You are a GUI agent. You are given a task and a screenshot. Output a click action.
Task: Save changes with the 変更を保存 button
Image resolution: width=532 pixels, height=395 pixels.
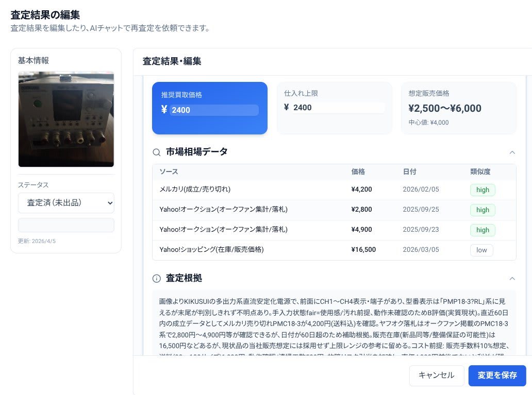[x=497, y=375]
